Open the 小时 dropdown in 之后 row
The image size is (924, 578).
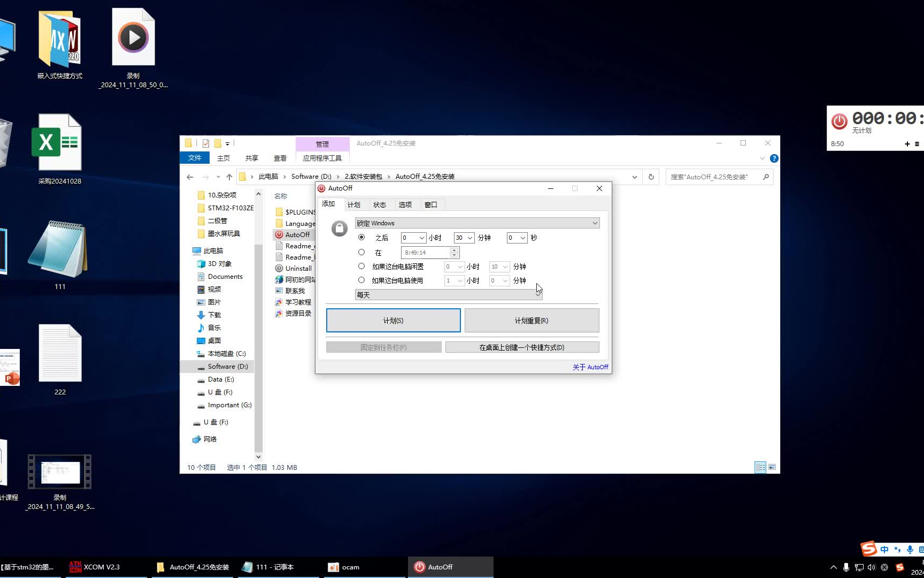pos(413,238)
